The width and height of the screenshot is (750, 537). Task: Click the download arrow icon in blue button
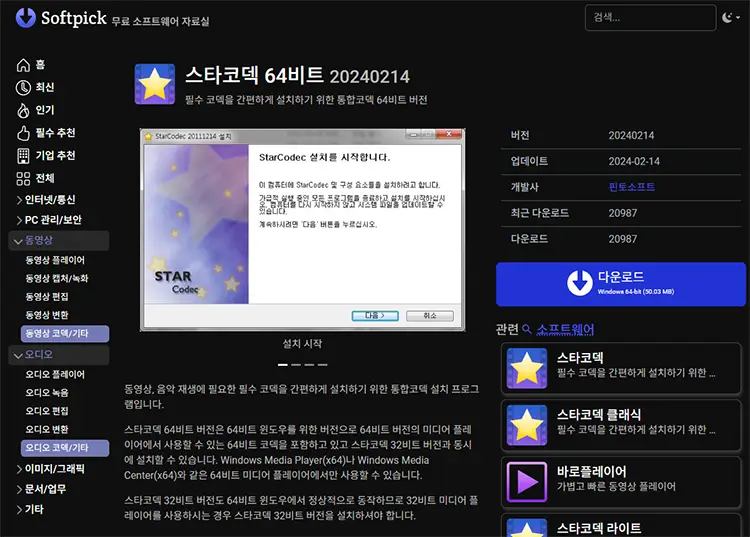pyautogui.click(x=580, y=283)
